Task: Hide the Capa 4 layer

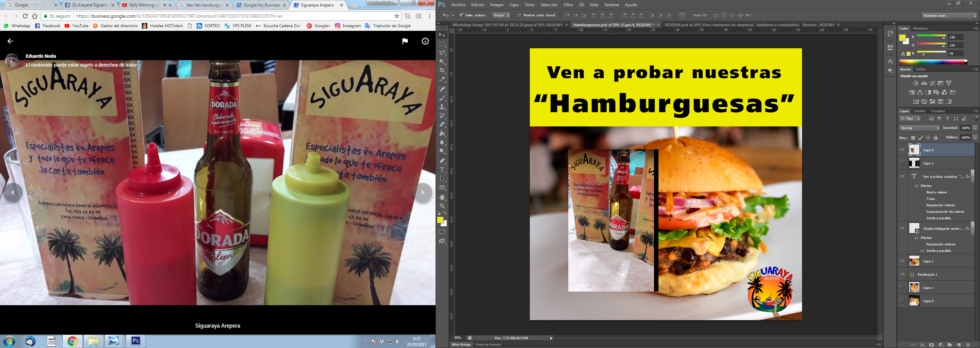Action: [902, 150]
